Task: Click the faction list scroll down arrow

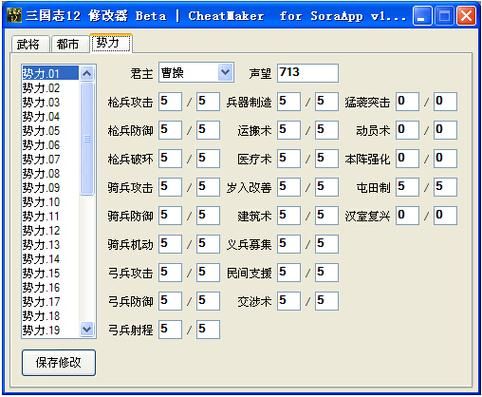Action: [x=87, y=329]
